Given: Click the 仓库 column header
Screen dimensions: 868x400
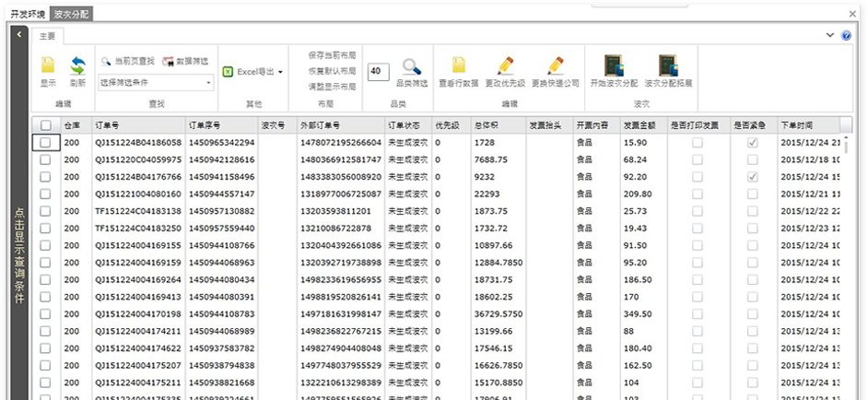Looking at the screenshot, I should [x=76, y=125].
